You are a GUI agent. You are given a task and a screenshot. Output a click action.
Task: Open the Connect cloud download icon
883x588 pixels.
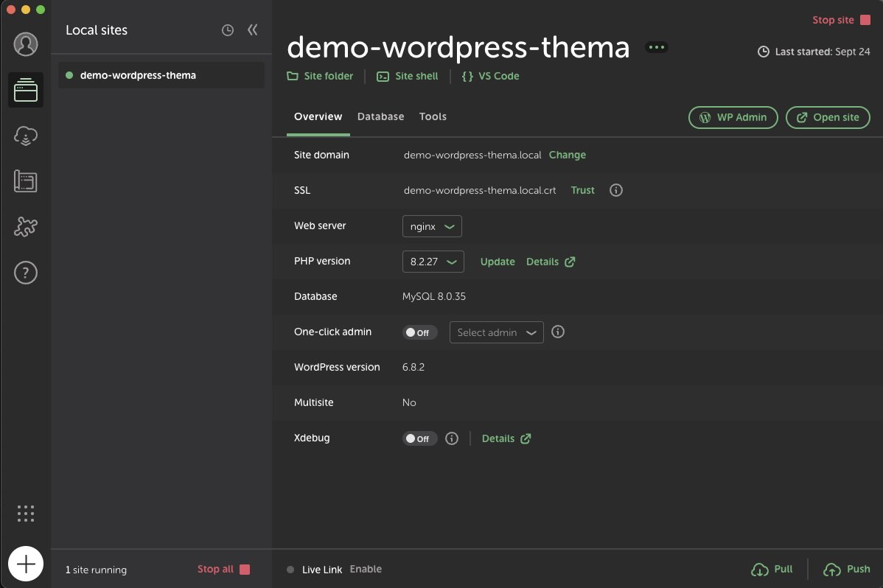coord(26,136)
